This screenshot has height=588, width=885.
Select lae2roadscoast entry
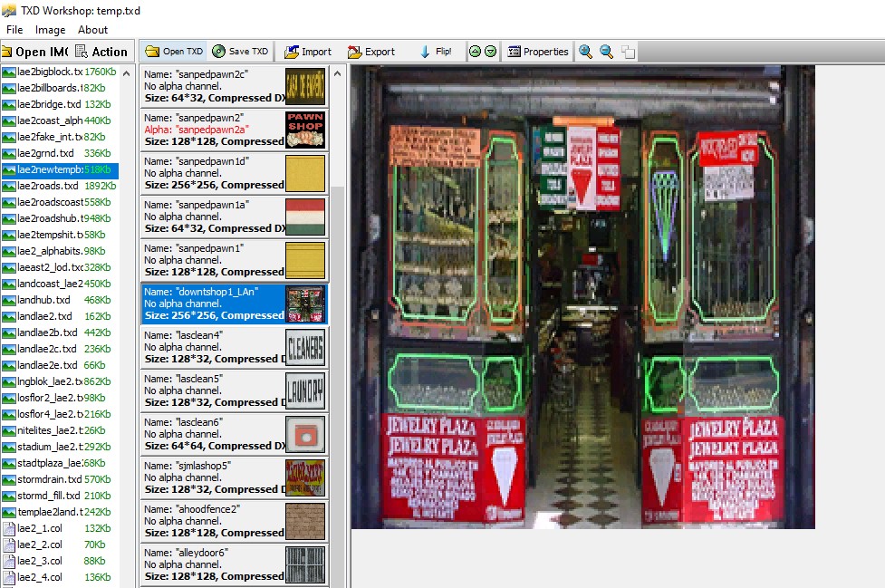point(60,202)
